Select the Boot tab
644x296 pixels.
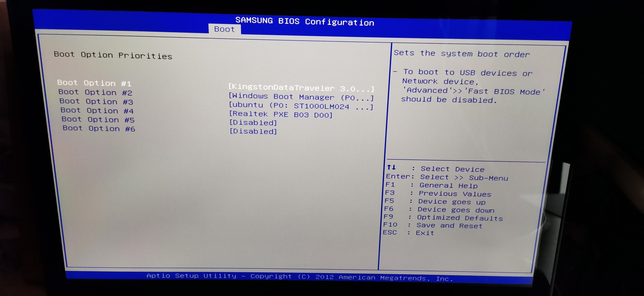pos(225,29)
